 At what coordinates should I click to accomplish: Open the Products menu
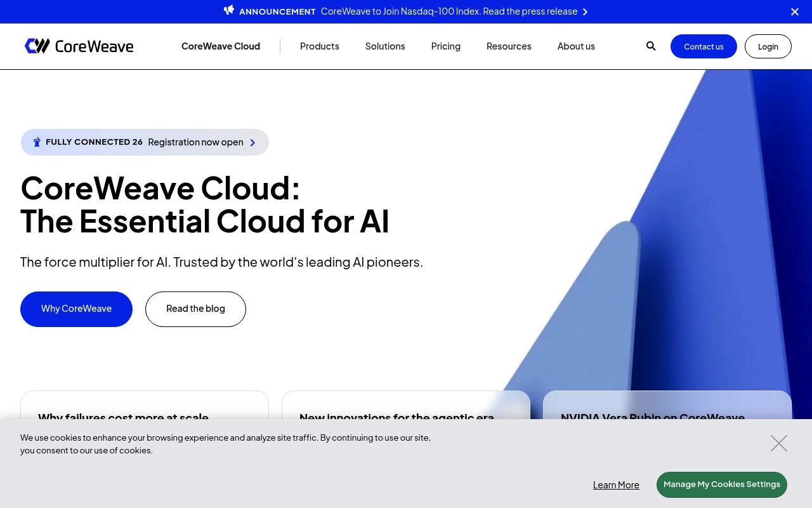click(x=320, y=46)
